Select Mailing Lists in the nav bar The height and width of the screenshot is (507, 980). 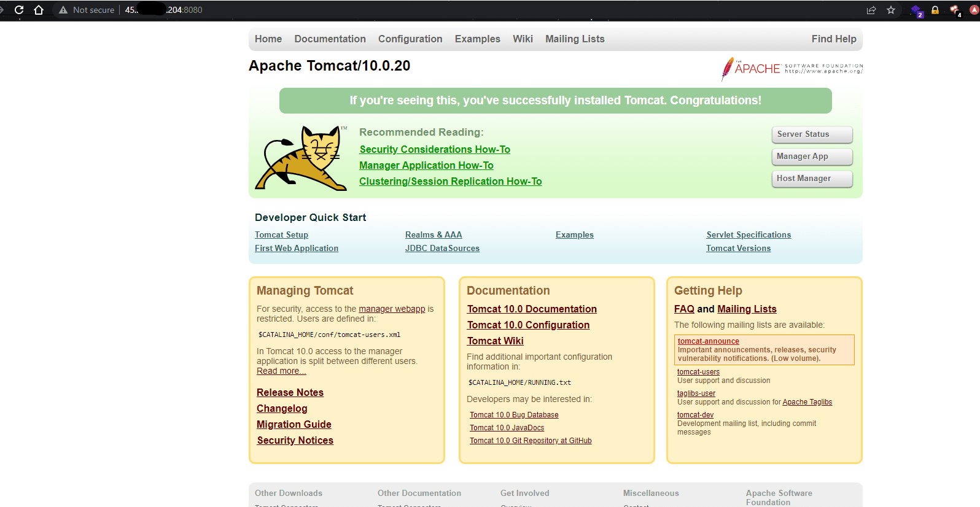(575, 39)
